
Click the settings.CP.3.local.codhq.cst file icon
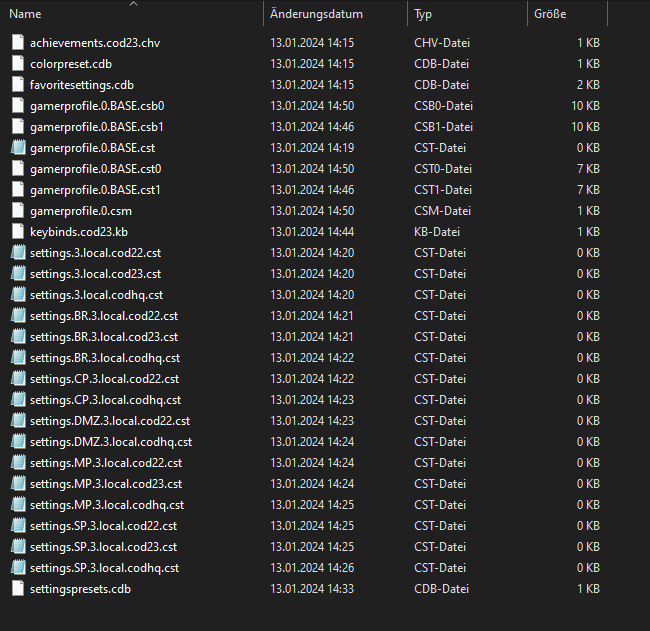tap(18, 400)
